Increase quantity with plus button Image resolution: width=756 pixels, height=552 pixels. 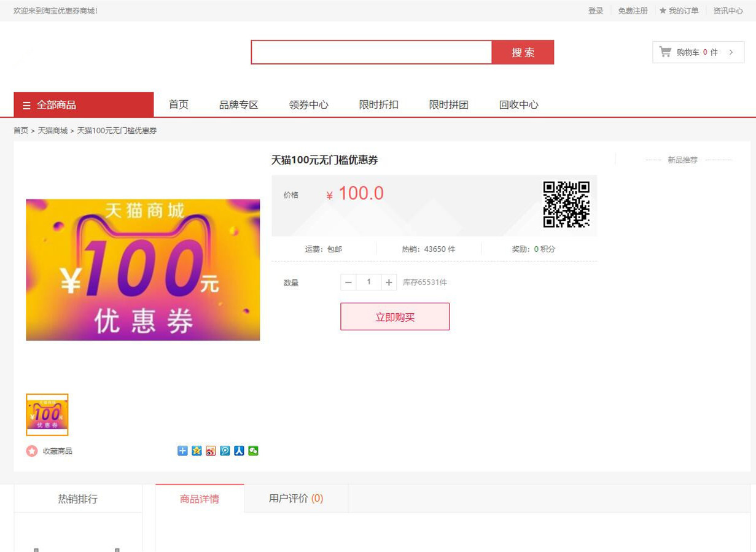pos(389,282)
